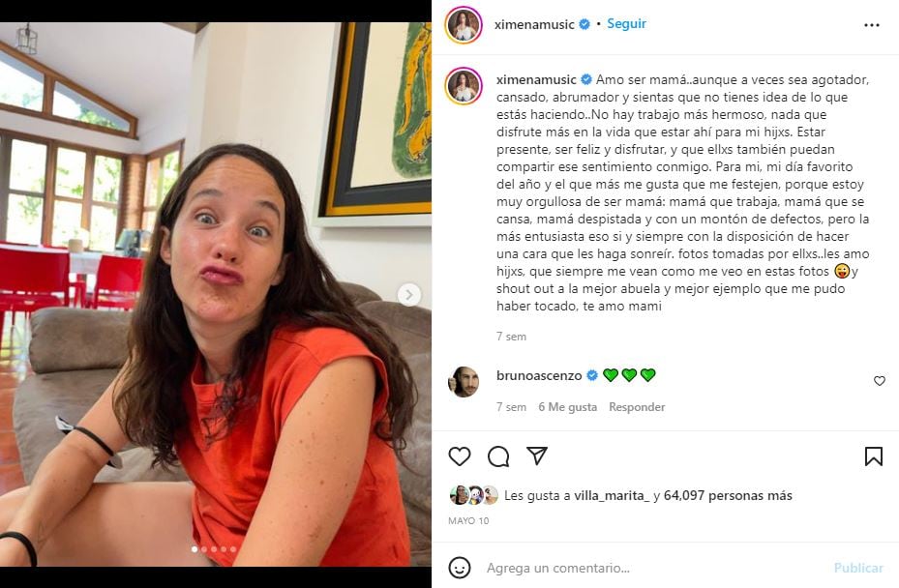This screenshot has width=899, height=588.
Task: Like brunoascenzo's comment with small heart
Action: coord(880,381)
